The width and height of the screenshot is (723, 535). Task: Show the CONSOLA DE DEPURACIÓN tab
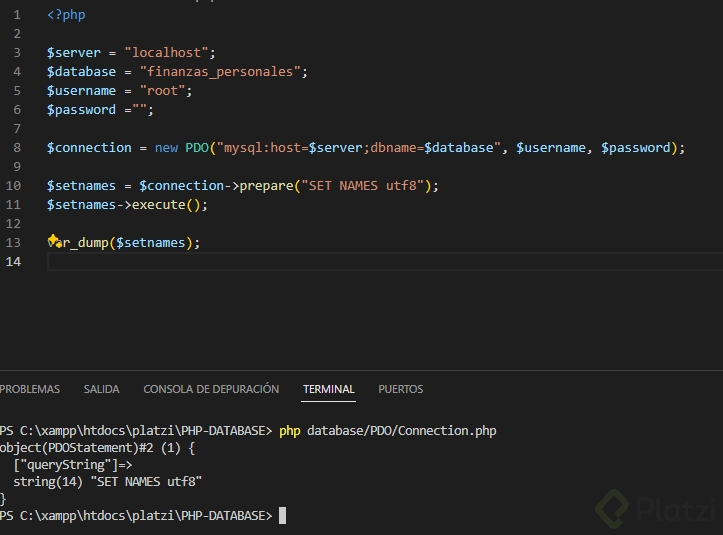[x=211, y=389]
